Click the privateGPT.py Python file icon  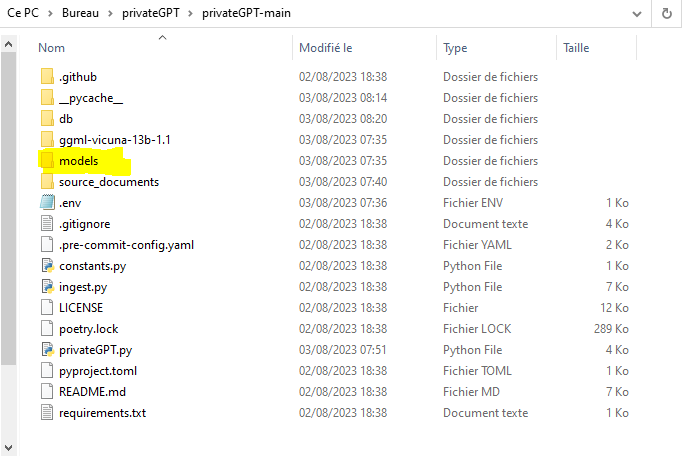pyautogui.click(x=47, y=350)
